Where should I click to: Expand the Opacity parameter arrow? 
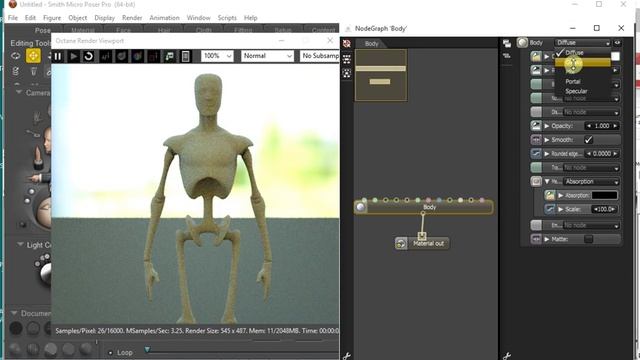click(547, 126)
